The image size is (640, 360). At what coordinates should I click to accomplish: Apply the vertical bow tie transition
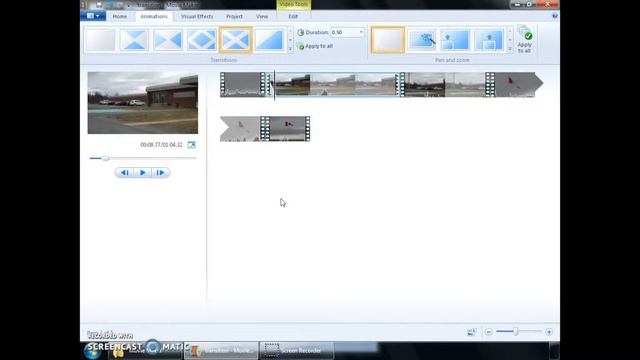134,40
